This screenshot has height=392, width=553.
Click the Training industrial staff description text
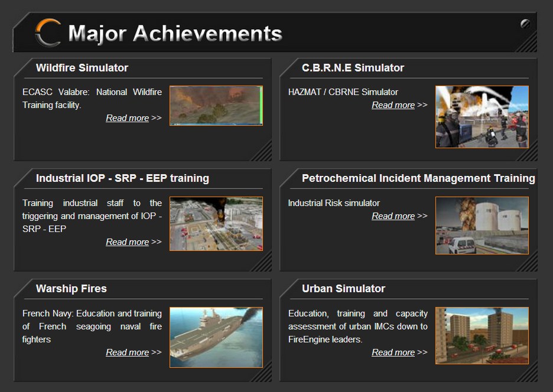(92, 215)
